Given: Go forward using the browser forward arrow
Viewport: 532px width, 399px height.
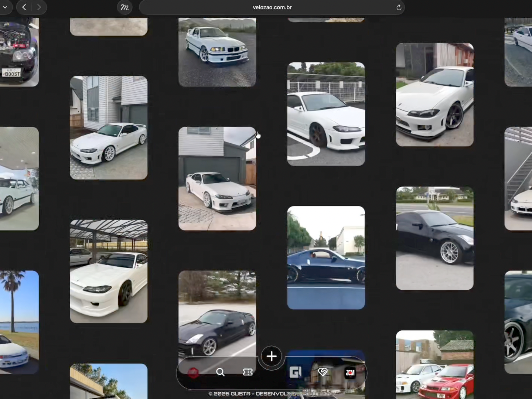Looking at the screenshot, I should (39, 7).
